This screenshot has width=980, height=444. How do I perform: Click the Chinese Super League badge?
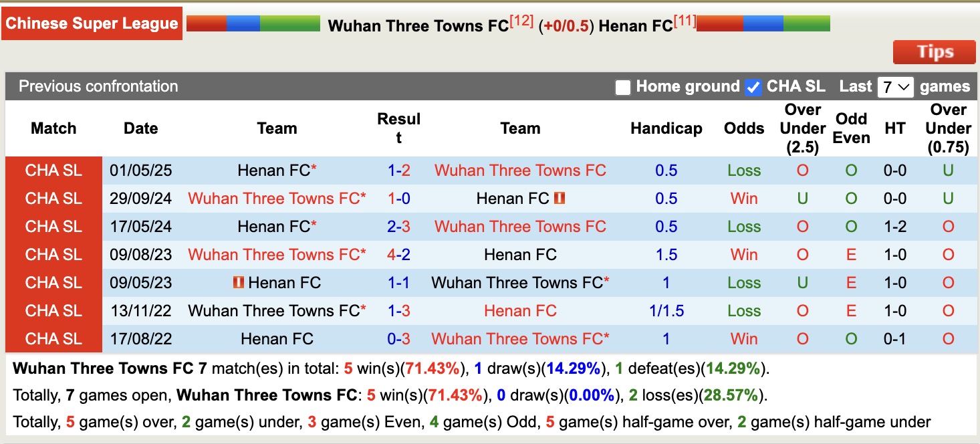click(92, 23)
